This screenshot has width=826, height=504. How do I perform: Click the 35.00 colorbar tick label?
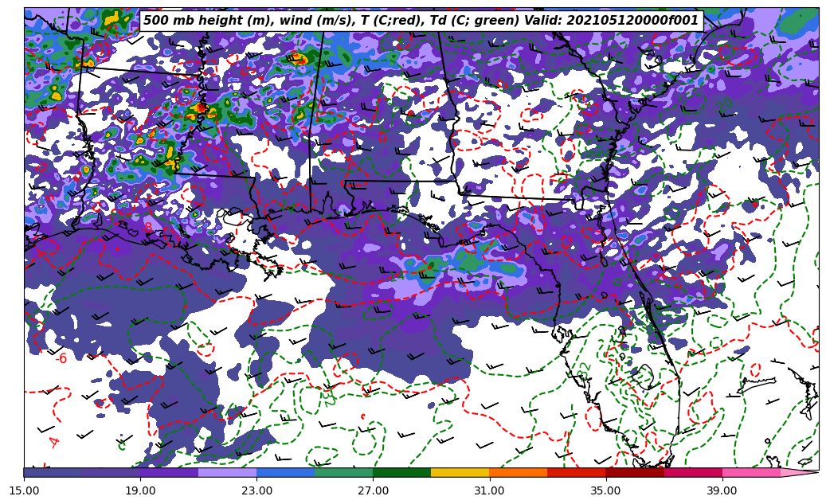pyautogui.click(x=605, y=491)
